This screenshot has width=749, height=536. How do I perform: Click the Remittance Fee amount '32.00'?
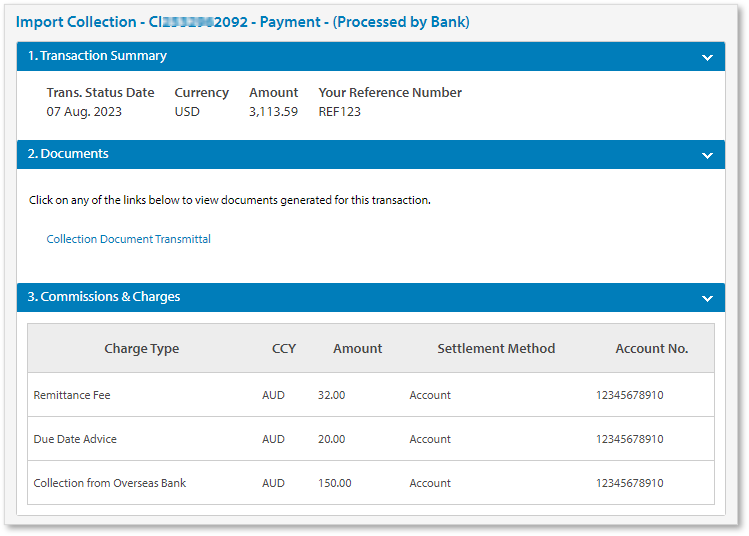pos(332,395)
